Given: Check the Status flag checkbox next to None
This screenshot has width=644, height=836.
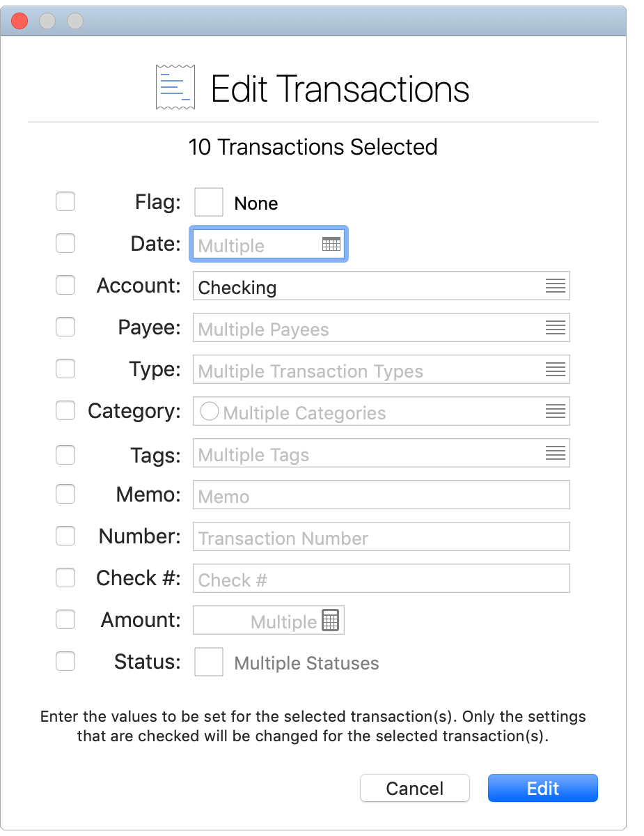Looking at the screenshot, I should 209,202.
